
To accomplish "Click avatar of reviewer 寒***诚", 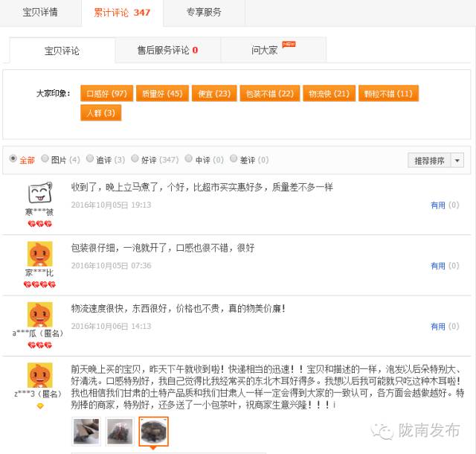I will (39, 194).
